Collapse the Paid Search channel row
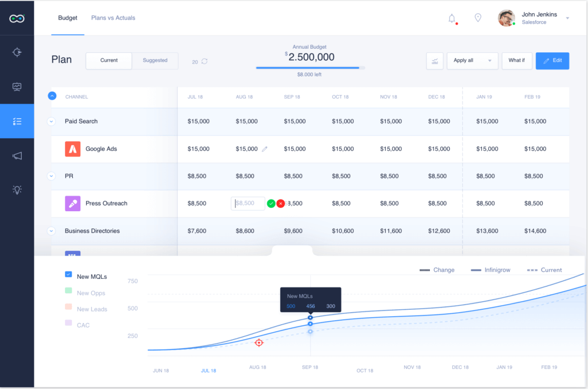 52,122
